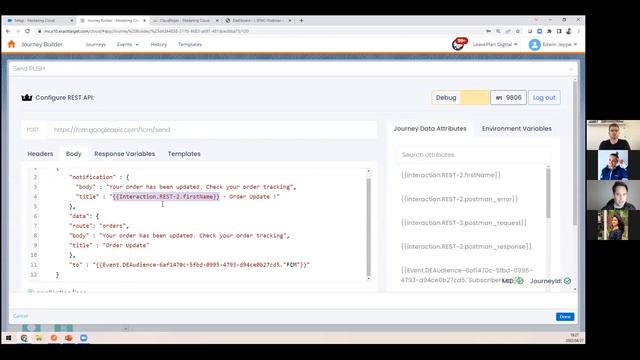The height and width of the screenshot is (360, 640).
Task: Reload the page with refresh icon
Action: click(x=27, y=31)
